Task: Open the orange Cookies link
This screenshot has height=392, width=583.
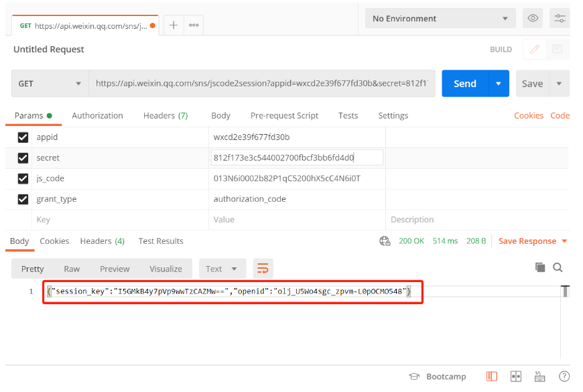Action: (x=528, y=116)
